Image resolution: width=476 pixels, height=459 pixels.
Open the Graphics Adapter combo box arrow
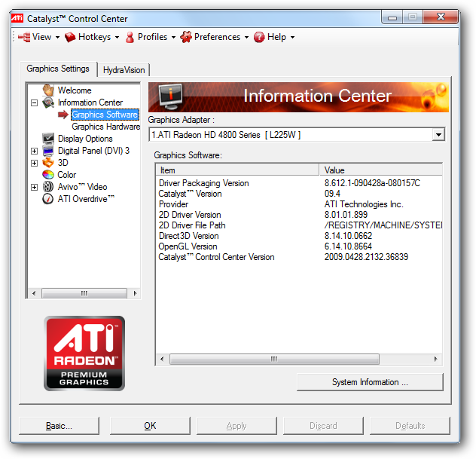click(x=438, y=135)
